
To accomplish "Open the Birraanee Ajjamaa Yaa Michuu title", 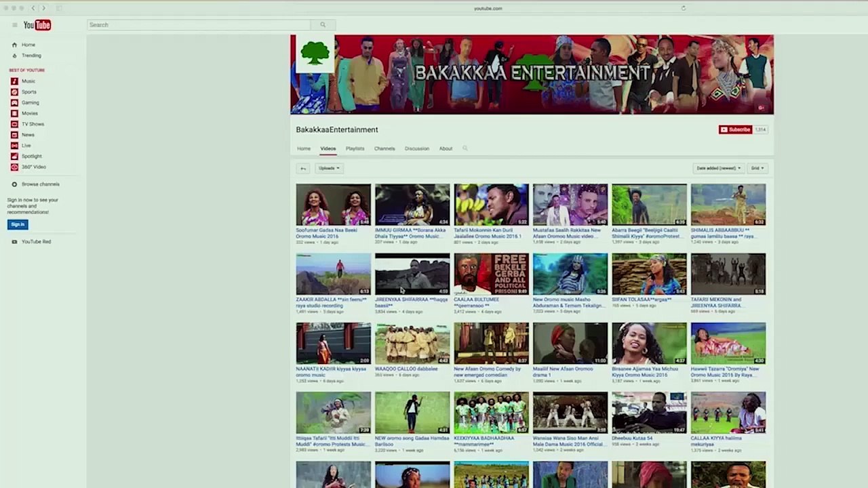I will (646, 372).
